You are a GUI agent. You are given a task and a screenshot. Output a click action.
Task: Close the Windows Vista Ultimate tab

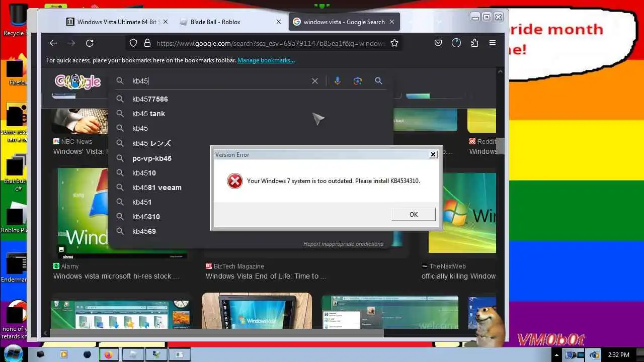166,22
